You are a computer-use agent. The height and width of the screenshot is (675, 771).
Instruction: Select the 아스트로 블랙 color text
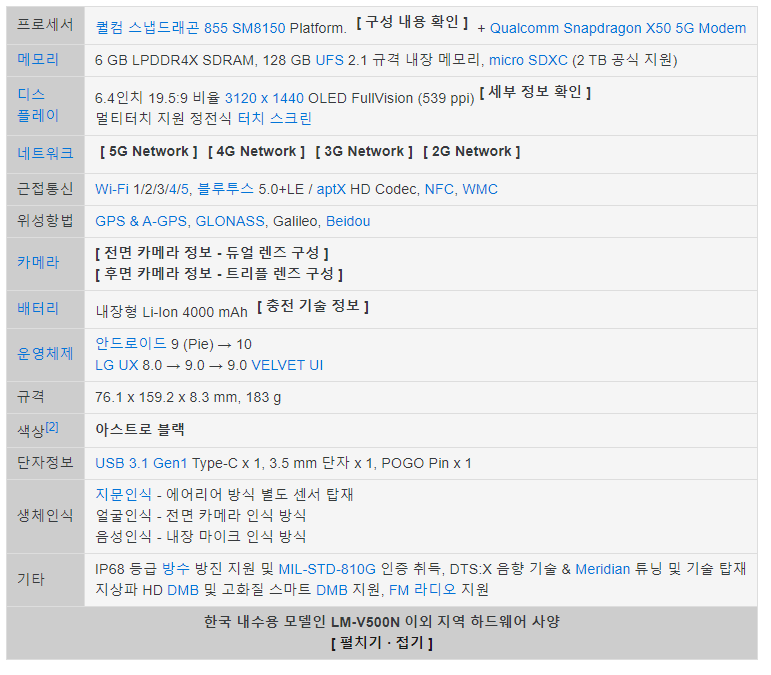point(140,430)
